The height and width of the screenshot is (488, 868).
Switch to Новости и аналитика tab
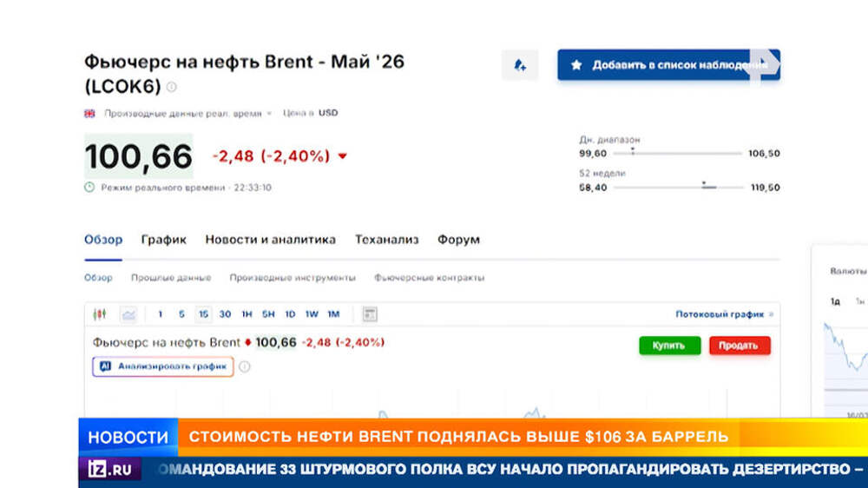click(x=270, y=240)
